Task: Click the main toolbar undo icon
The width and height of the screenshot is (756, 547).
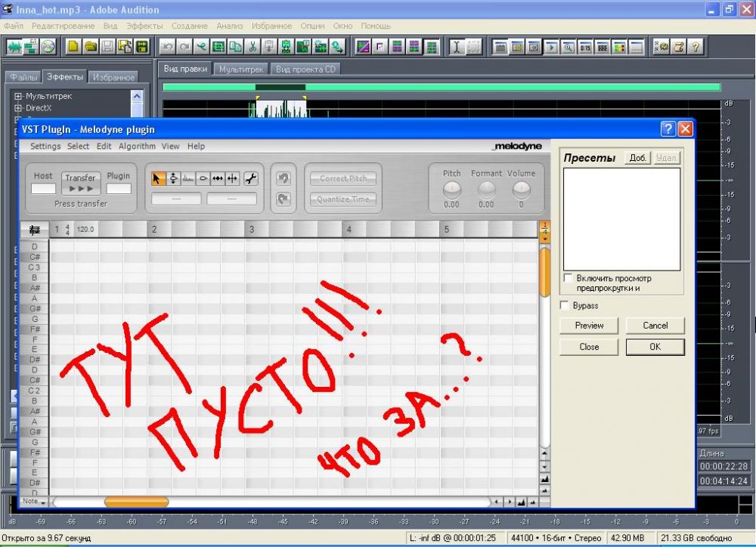Action: [x=167, y=47]
